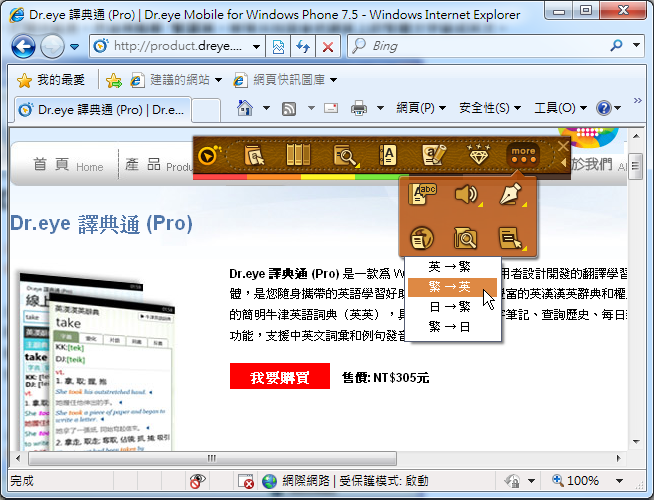Click the horizontal scrollbar thumb
Screen dimensions: 654x500
coord(212,458)
